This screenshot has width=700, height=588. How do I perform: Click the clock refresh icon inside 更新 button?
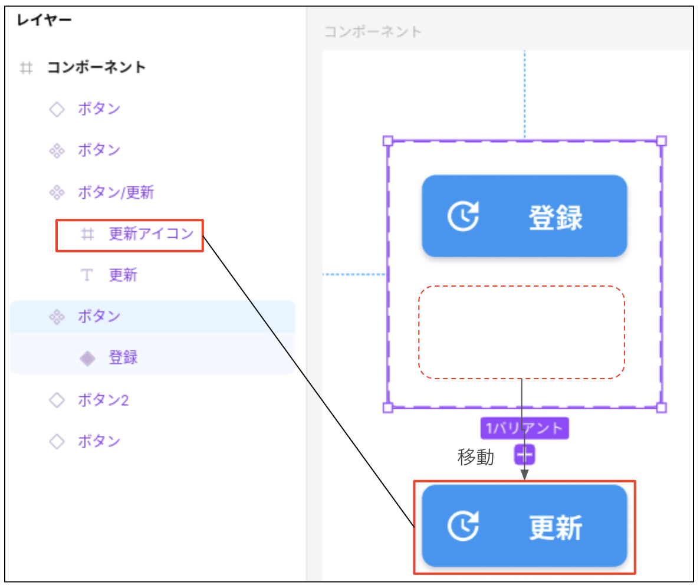point(464,526)
